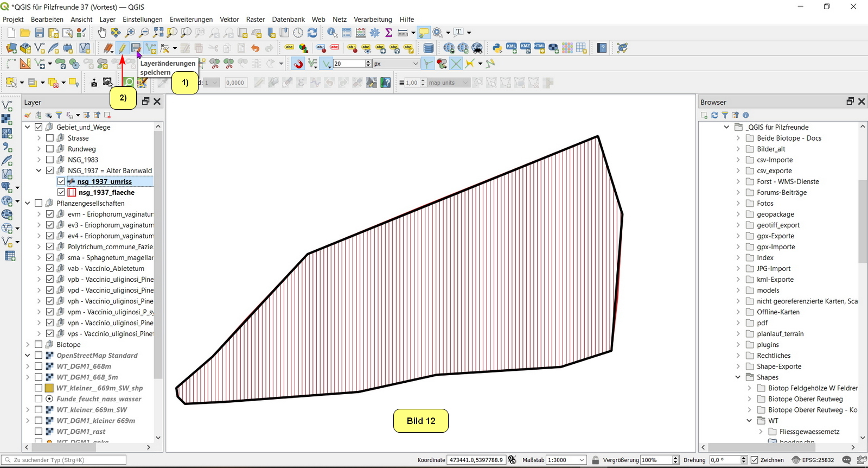Enable the Strasse layer checkbox
This screenshot has width=868, height=468.
coord(50,138)
